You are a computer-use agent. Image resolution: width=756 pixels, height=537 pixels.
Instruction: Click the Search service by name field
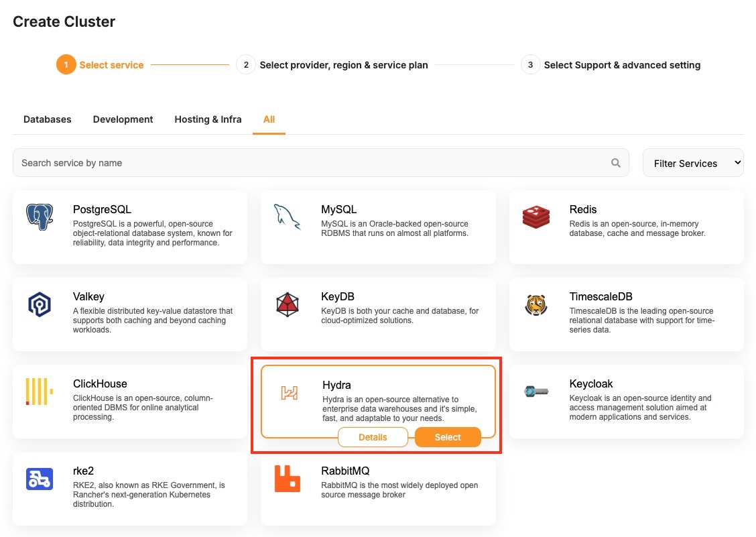click(308, 163)
